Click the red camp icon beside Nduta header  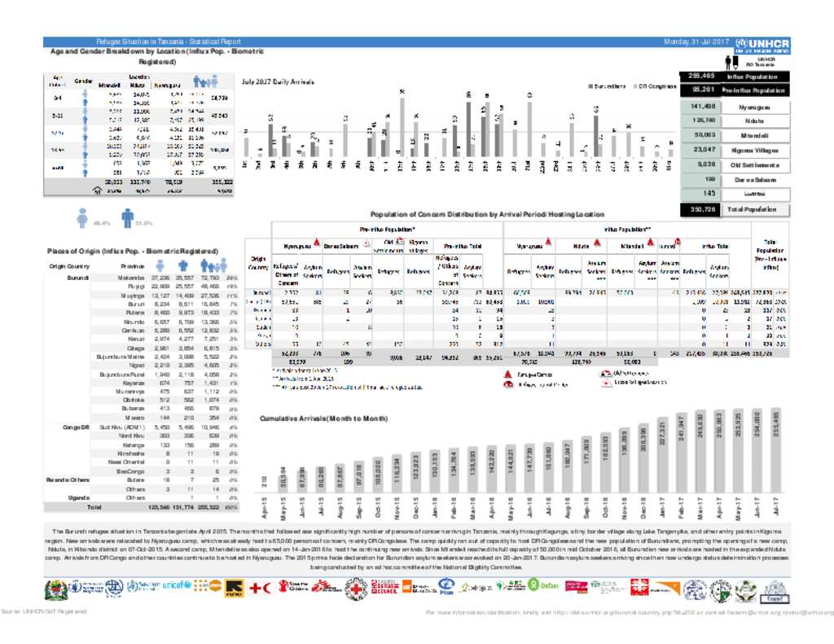click(x=597, y=243)
